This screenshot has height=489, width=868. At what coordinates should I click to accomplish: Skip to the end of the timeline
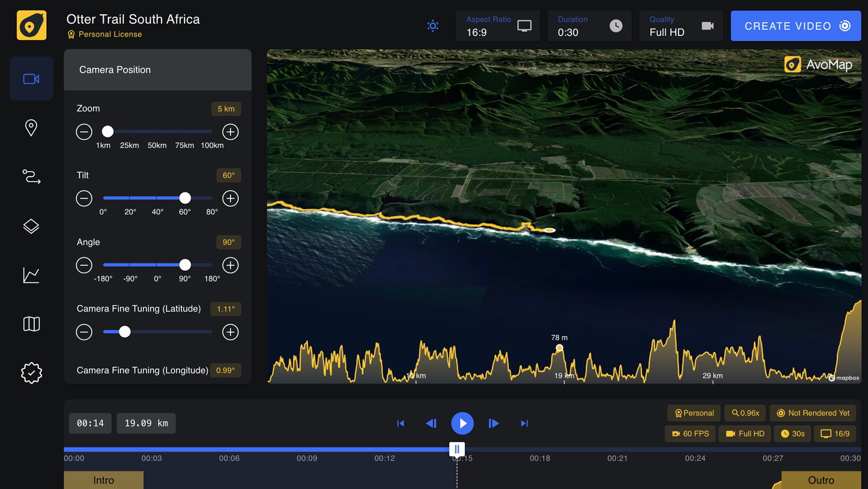pos(524,423)
